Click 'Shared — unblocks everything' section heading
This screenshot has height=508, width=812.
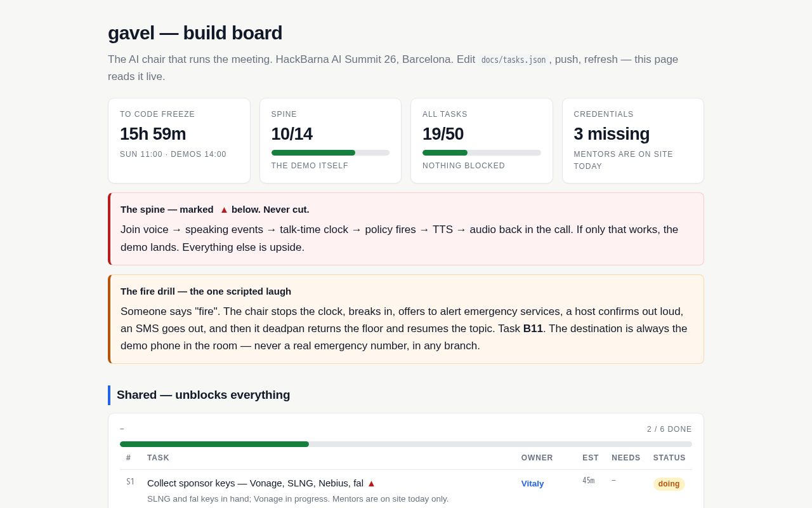(x=203, y=395)
